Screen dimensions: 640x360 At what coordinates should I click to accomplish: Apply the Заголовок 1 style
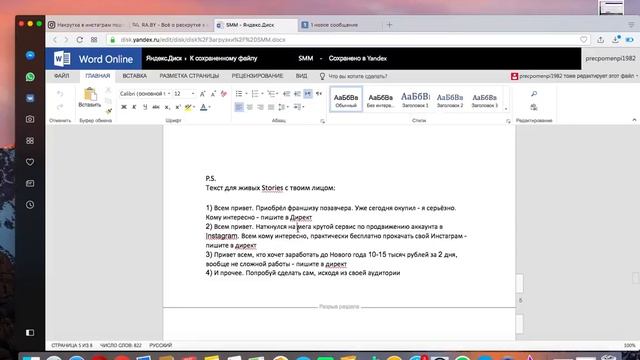(x=415, y=99)
